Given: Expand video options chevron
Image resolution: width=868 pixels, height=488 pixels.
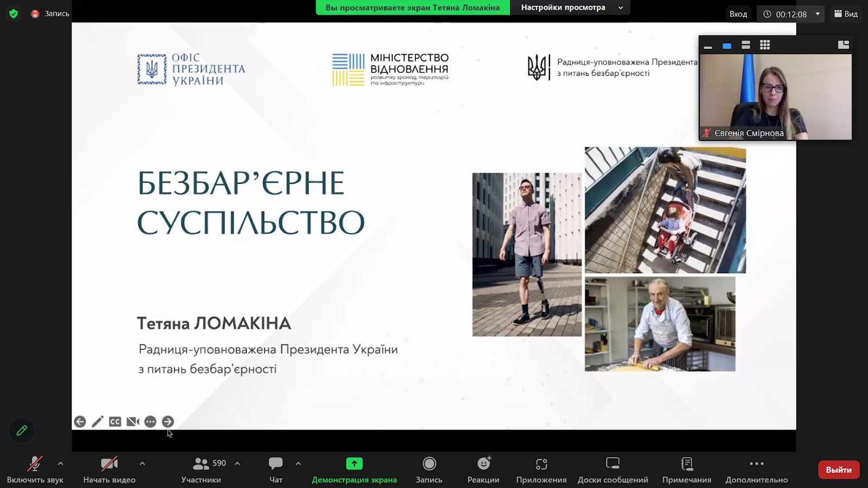Looking at the screenshot, I should pyautogui.click(x=142, y=464).
